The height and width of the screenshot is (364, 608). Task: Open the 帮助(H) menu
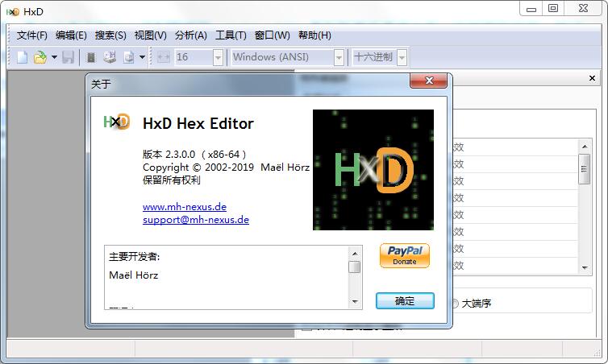point(314,35)
